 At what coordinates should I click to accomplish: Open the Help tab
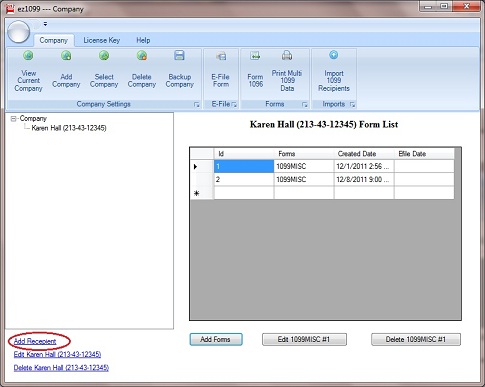pyautogui.click(x=143, y=40)
